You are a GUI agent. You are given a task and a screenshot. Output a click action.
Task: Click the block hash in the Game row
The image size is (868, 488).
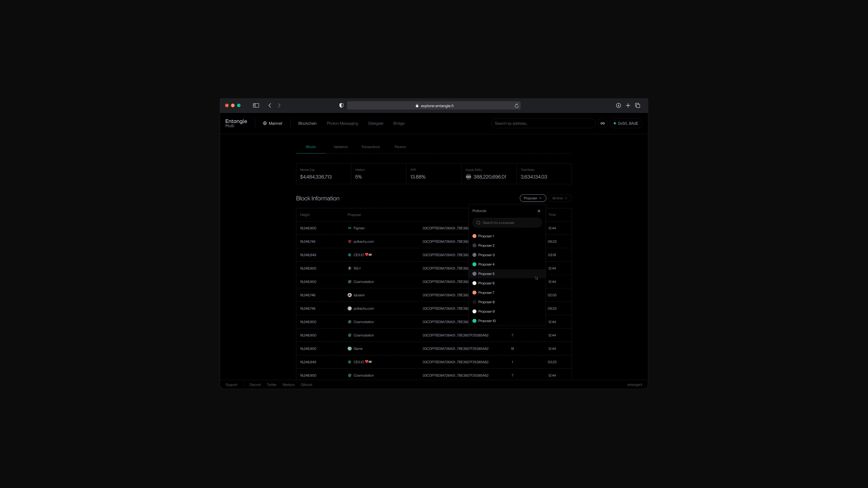[x=456, y=349]
